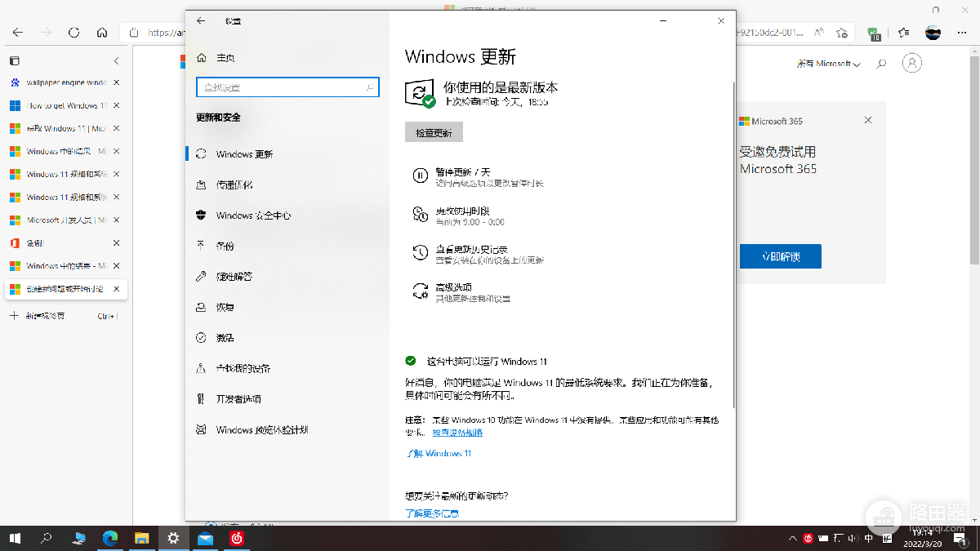Click Edge read aloud icon in address bar
This screenshot has width=980, height=551.
tap(819, 33)
